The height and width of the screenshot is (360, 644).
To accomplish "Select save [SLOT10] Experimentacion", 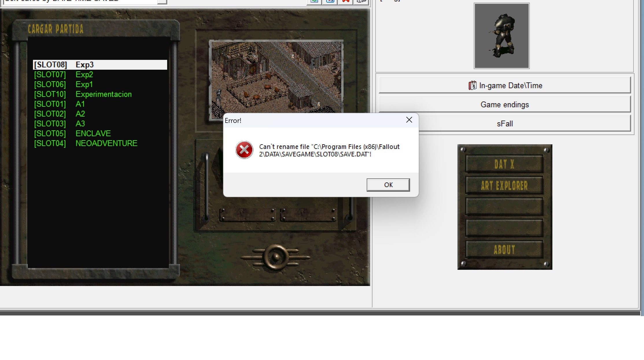I will pyautogui.click(x=100, y=94).
